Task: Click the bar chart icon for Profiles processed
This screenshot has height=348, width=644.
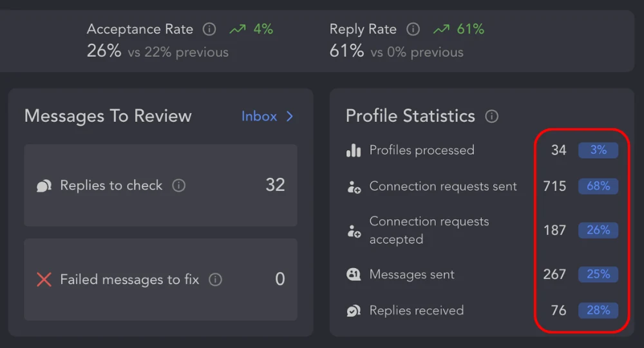Action: pos(354,150)
